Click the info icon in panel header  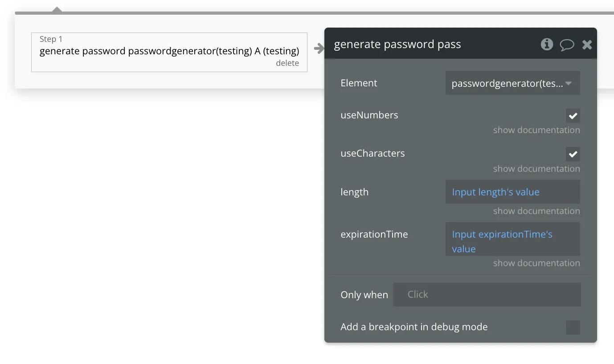pyautogui.click(x=547, y=44)
